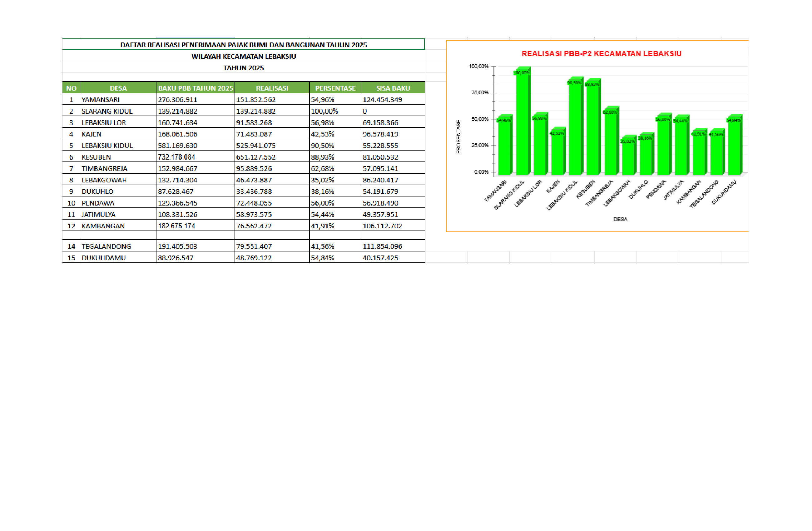Click the 35,02% table cell
812x531 pixels.
pyautogui.click(x=335, y=180)
